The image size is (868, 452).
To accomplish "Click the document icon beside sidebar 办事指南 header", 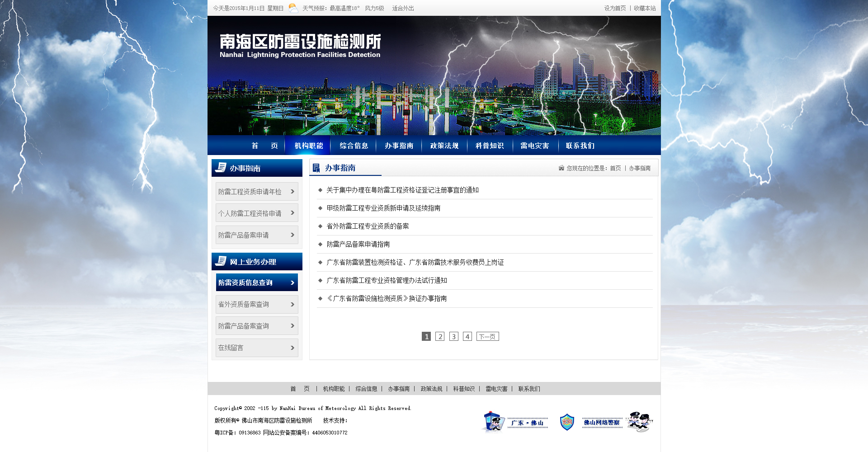I will pyautogui.click(x=221, y=168).
